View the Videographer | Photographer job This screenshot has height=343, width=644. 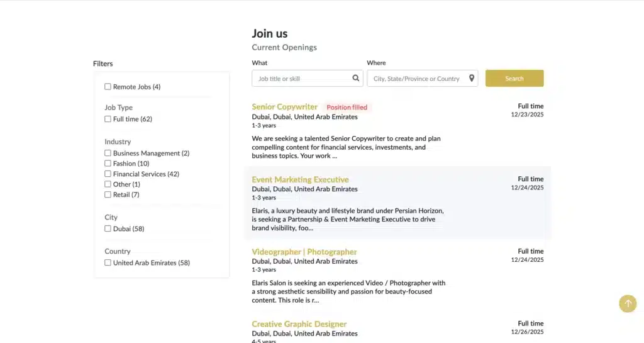pos(304,252)
